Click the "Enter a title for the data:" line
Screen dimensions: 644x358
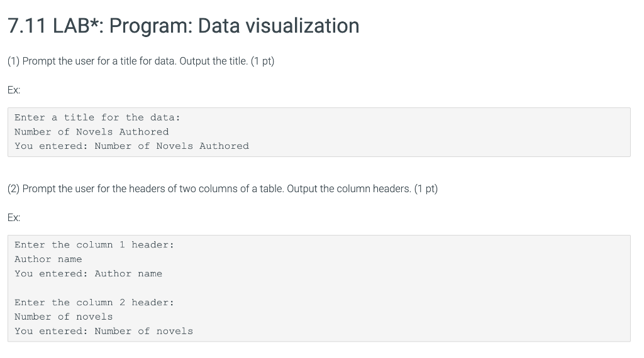coord(97,117)
